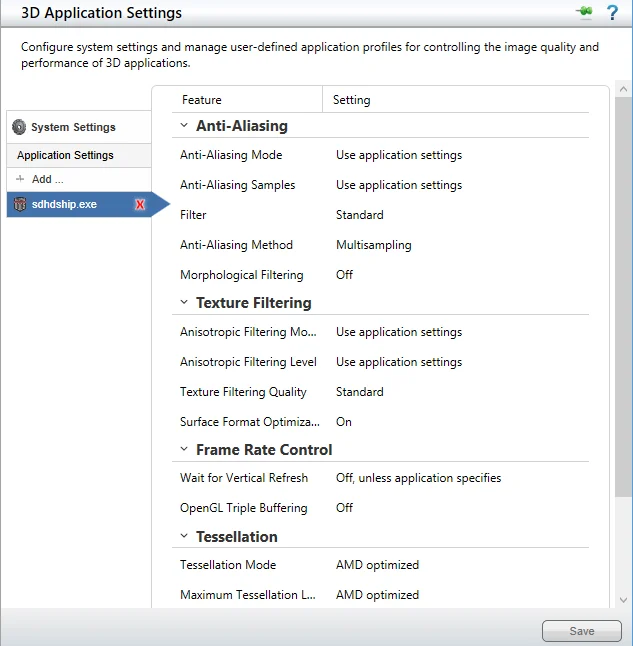
Task: Add a new application profile
Action: [79, 179]
